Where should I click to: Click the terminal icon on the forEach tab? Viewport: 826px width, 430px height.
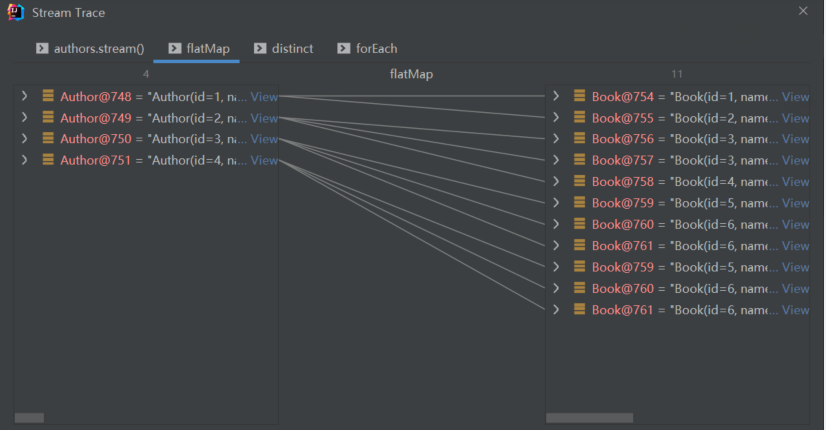point(343,48)
